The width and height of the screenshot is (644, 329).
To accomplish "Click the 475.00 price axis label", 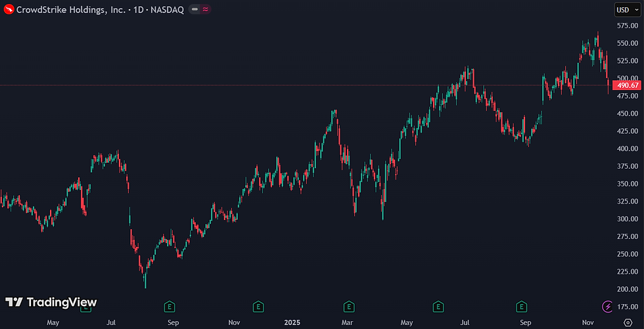I will coord(628,96).
